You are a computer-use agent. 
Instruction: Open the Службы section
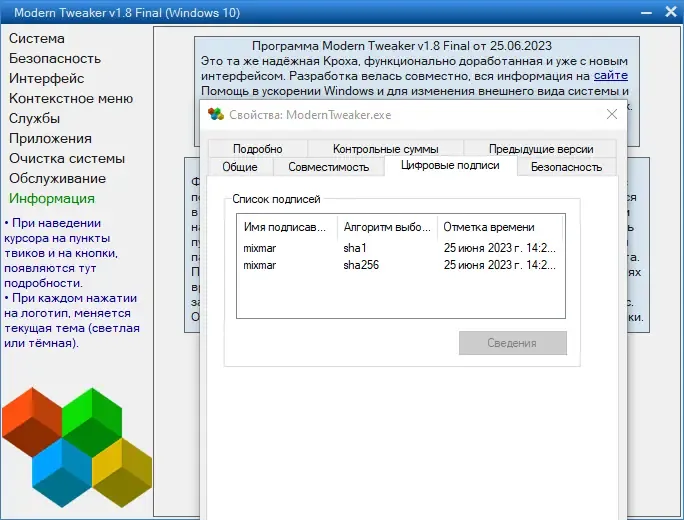point(34,119)
